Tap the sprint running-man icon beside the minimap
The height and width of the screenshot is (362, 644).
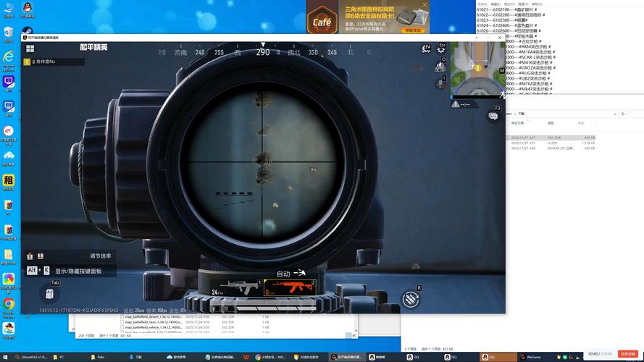coord(502,95)
